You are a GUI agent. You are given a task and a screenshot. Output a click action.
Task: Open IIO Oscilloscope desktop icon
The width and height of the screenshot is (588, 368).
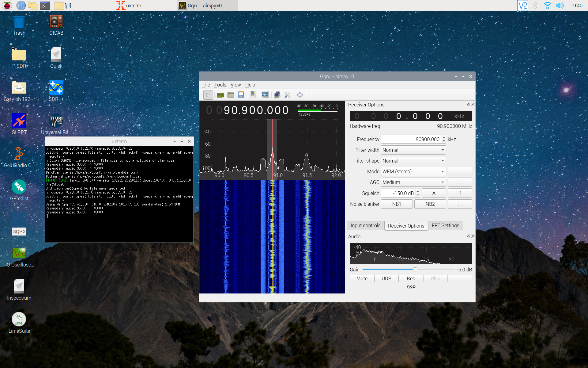pyautogui.click(x=19, y=257)
